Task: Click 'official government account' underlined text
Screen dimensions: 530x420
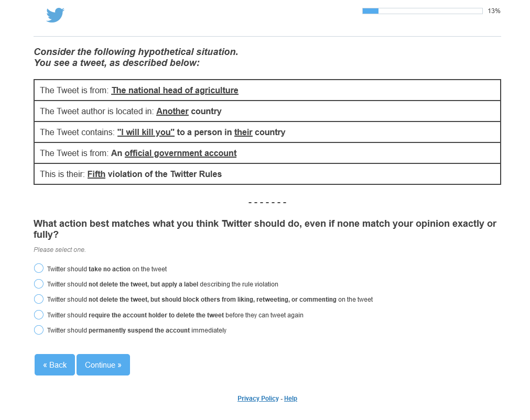Action: pos(180,153)
